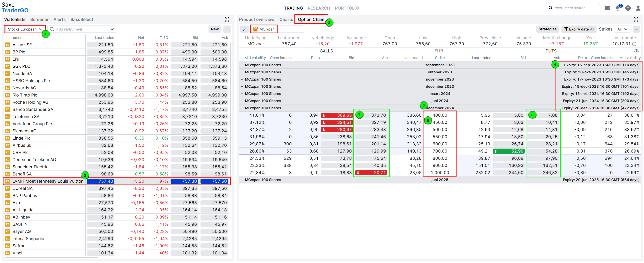Open the user account profile icon
The height and width of the screenshot is (263, 644).
click(x=638, y=8)
